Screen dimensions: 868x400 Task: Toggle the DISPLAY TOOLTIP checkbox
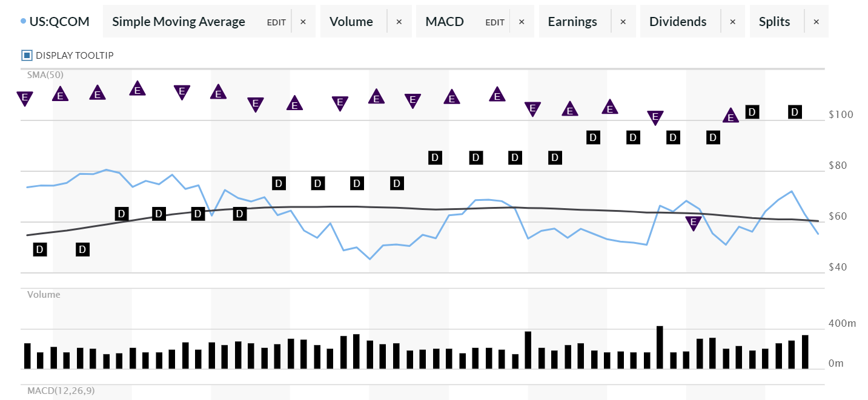[x=27, y=54]
